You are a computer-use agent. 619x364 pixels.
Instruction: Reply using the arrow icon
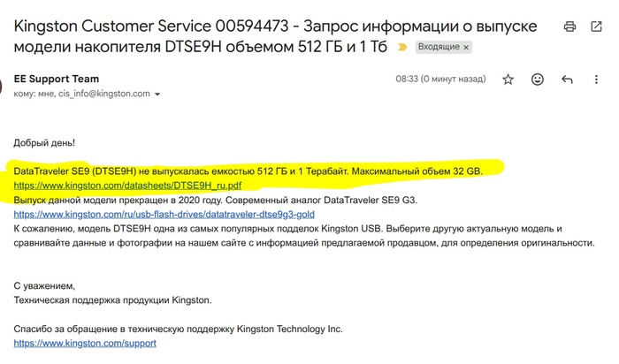(x=567, y=80)
